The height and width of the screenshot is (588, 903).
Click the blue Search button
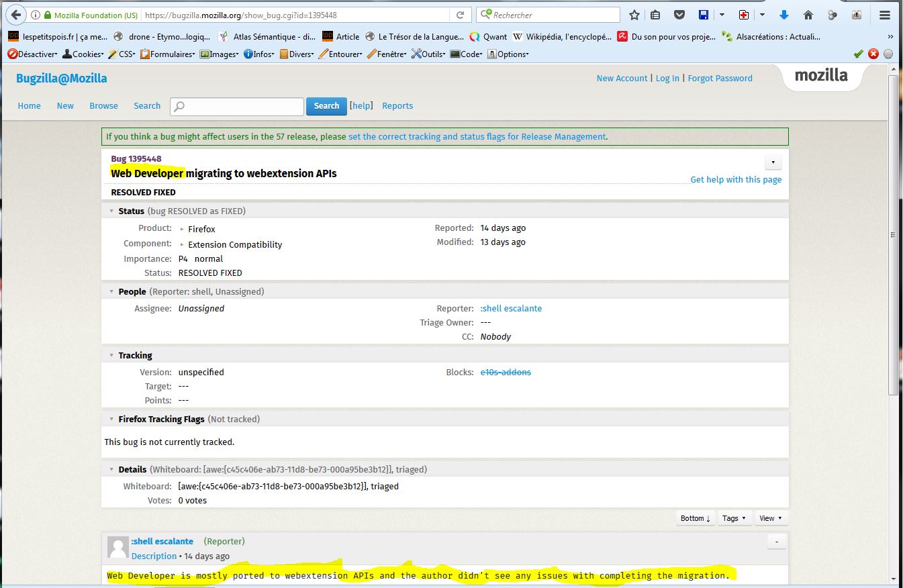tap(326, 106)
